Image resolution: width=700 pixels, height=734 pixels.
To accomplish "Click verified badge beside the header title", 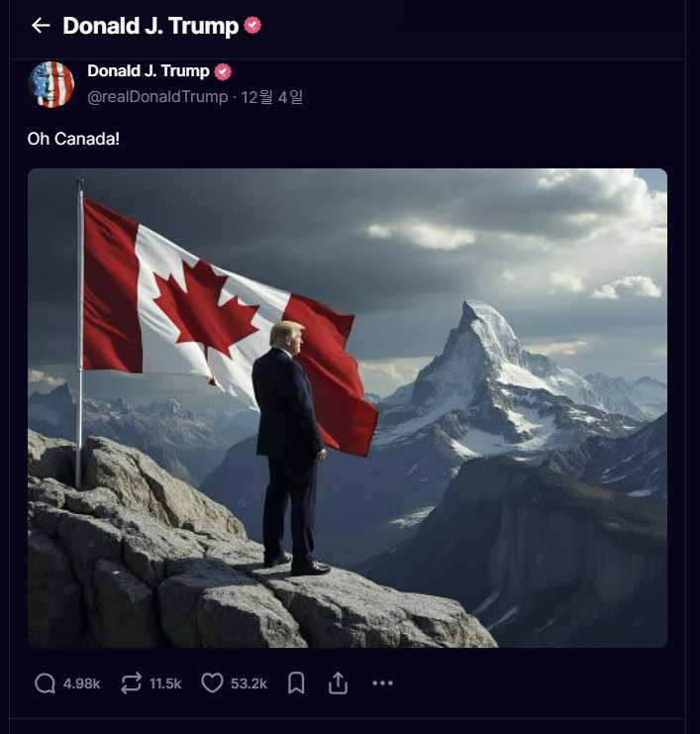I will [252, 26].
